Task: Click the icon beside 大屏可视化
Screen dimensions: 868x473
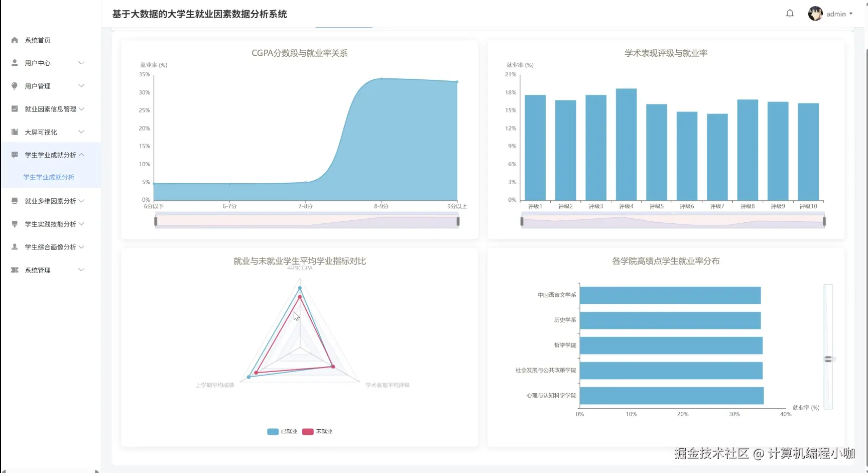Action: pyautogui.click(x=15, y=132)
